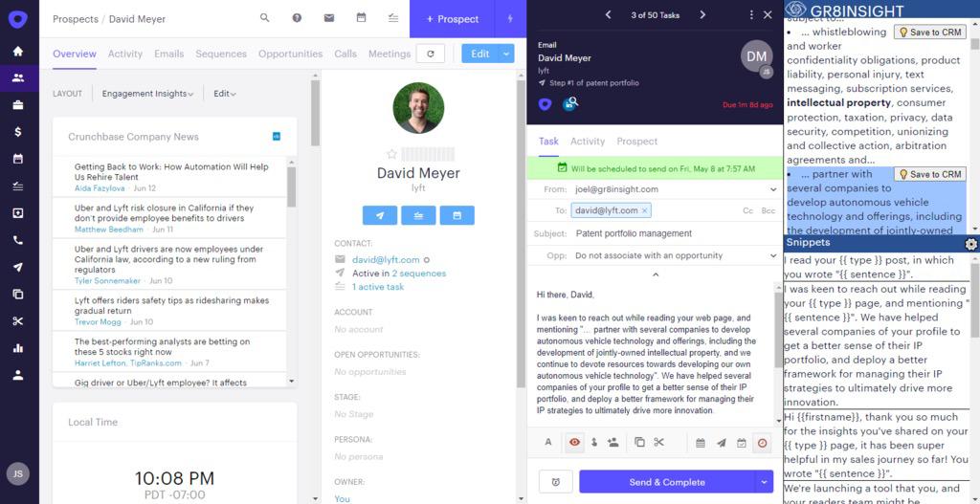Click the scissors snippet icon in the email toolbar
This screenshot has height=504, width=980.
click(658, 442)
